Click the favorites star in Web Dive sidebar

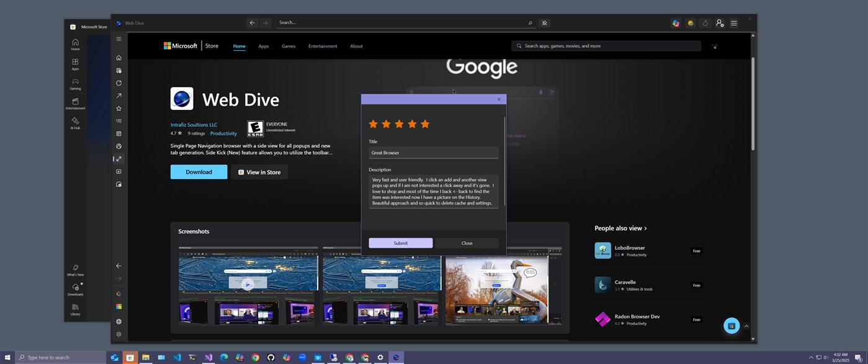tap(118, 108)
